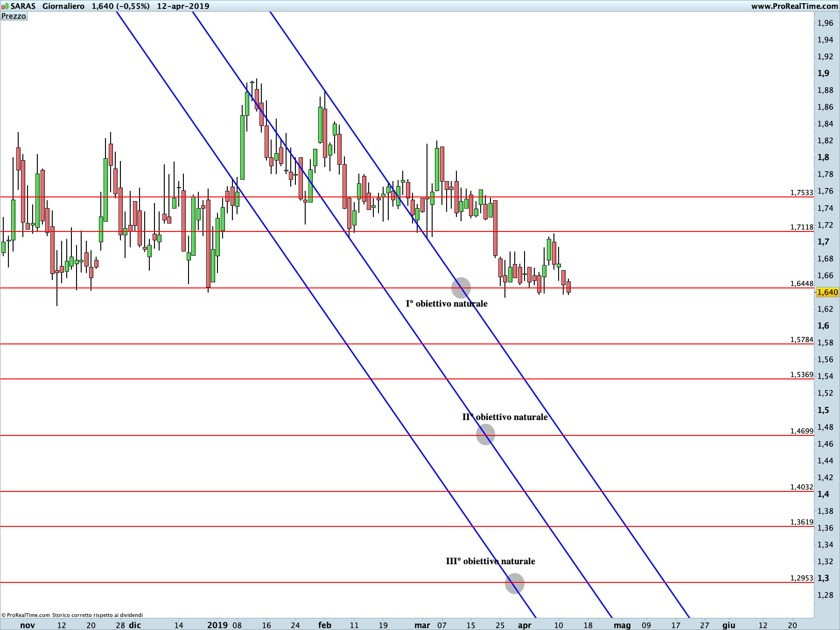
Task: Click the dic month label on time axis
Action: (x=135, y=625)
